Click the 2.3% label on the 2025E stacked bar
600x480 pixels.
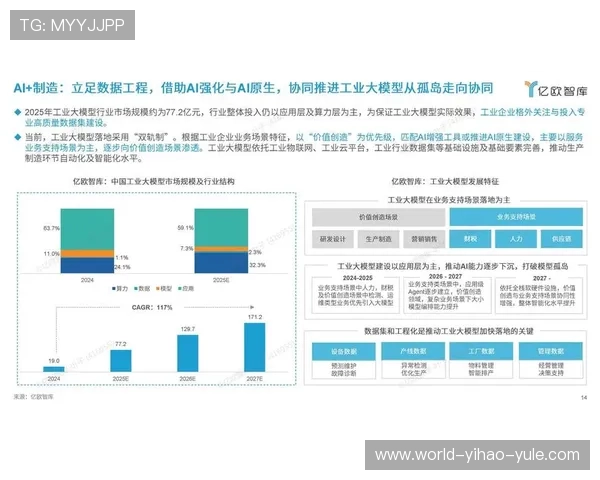point(255,252)
